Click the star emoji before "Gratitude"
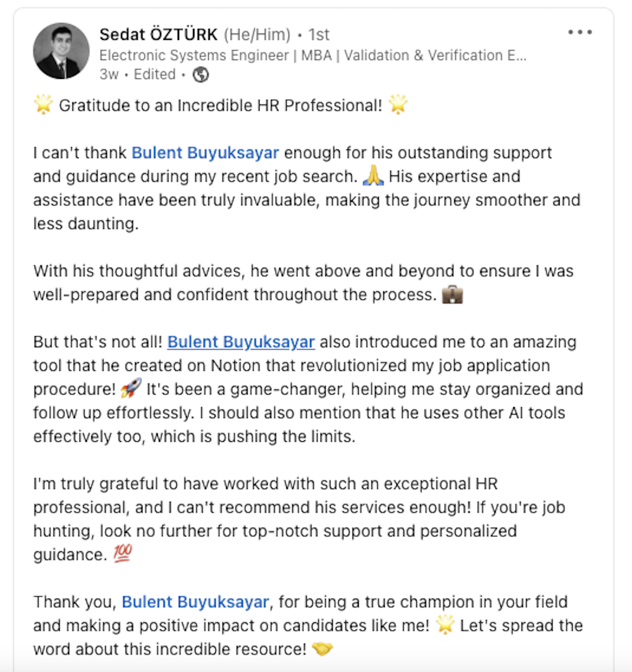This screenshot has width=632, height=672. tap(44, 104)
